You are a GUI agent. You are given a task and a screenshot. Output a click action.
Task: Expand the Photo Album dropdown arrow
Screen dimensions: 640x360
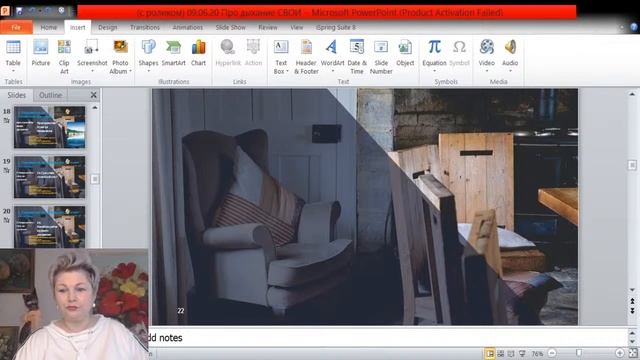(x=130, y=71)
